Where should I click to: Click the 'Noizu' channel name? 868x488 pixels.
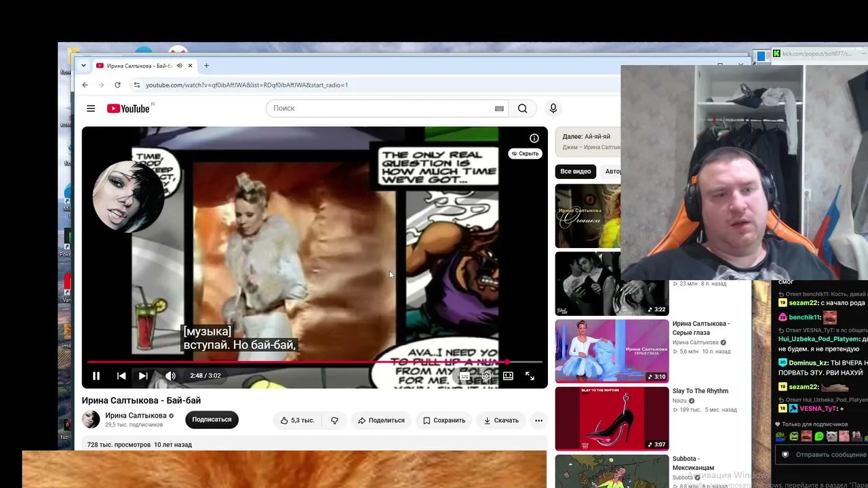click(x=679, y=401)
